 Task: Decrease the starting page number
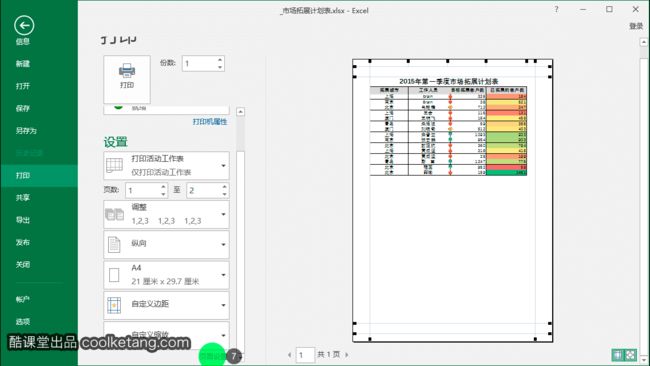163,194
